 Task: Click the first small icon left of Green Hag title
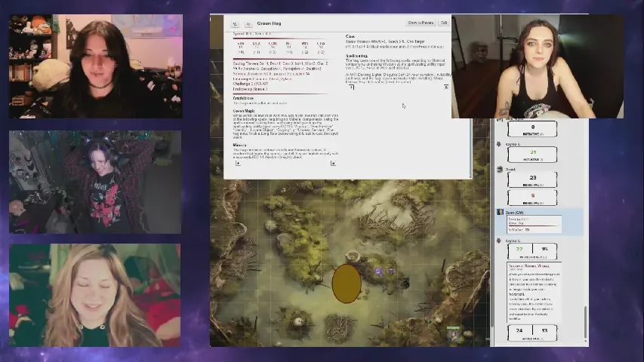[x=235, y=23]
